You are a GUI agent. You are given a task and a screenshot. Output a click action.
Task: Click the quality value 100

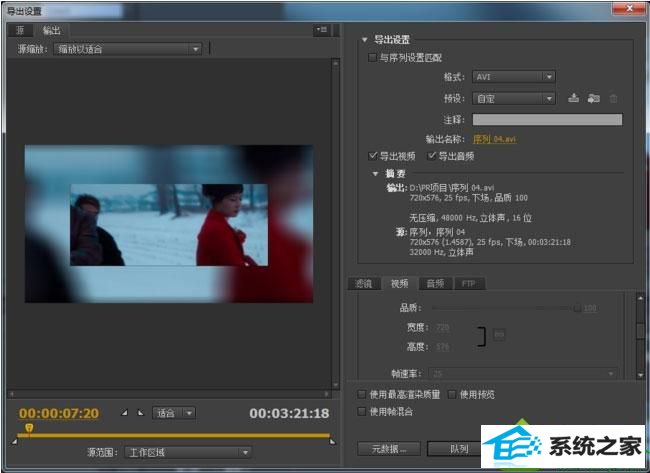click(590, 308)
